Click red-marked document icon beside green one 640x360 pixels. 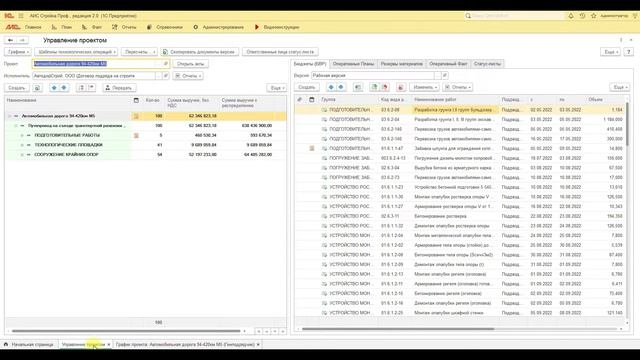(x=384, y=87)
